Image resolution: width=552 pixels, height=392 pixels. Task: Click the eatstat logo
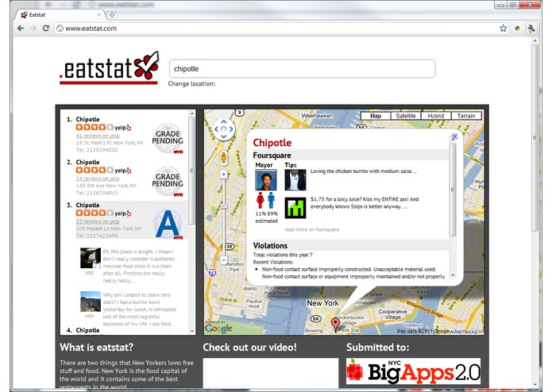coord(110,68)
